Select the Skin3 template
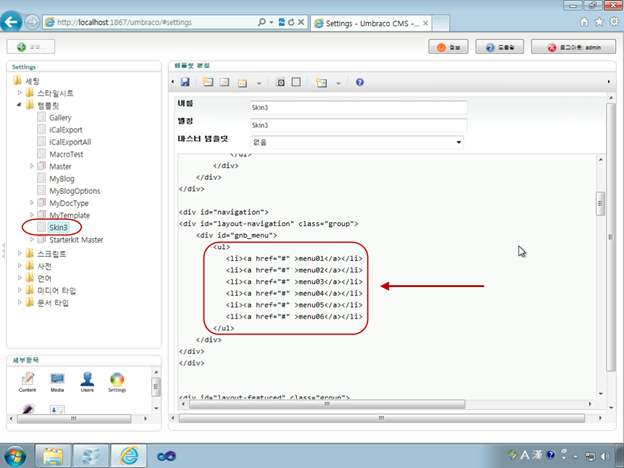The height and width of the screenshot is (468, 624). click(x=58, y=227)
